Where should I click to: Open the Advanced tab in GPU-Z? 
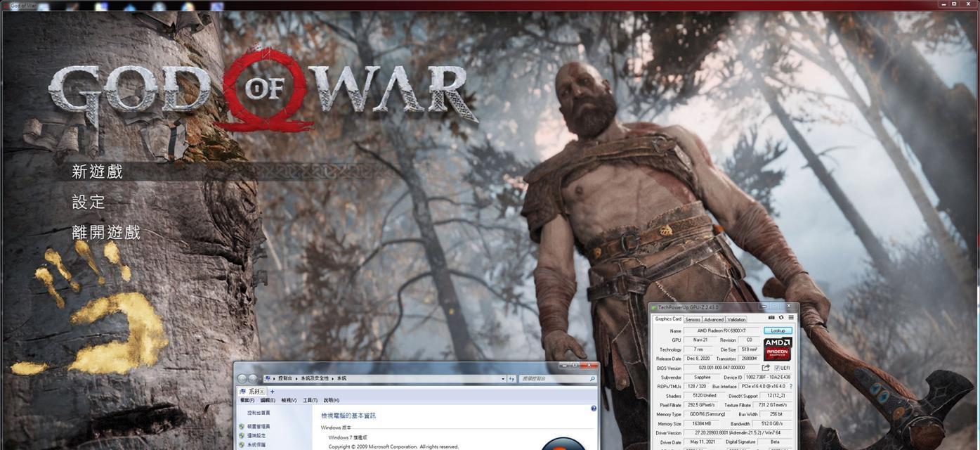point(714,320)
